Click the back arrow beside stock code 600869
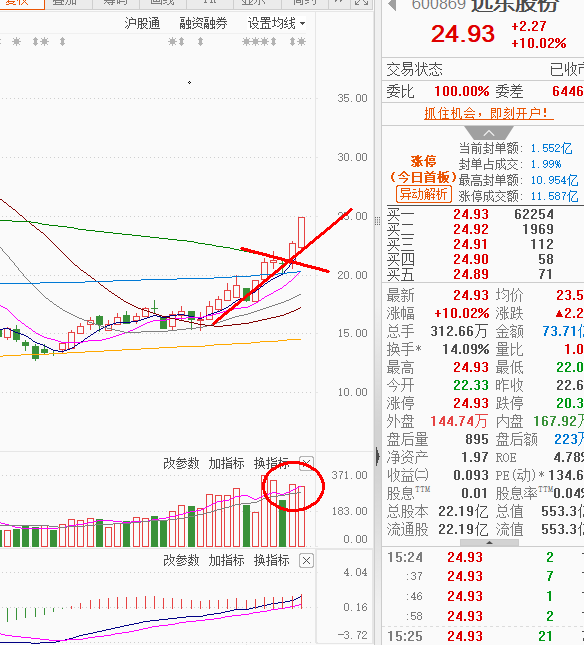 tap(393, 5)
